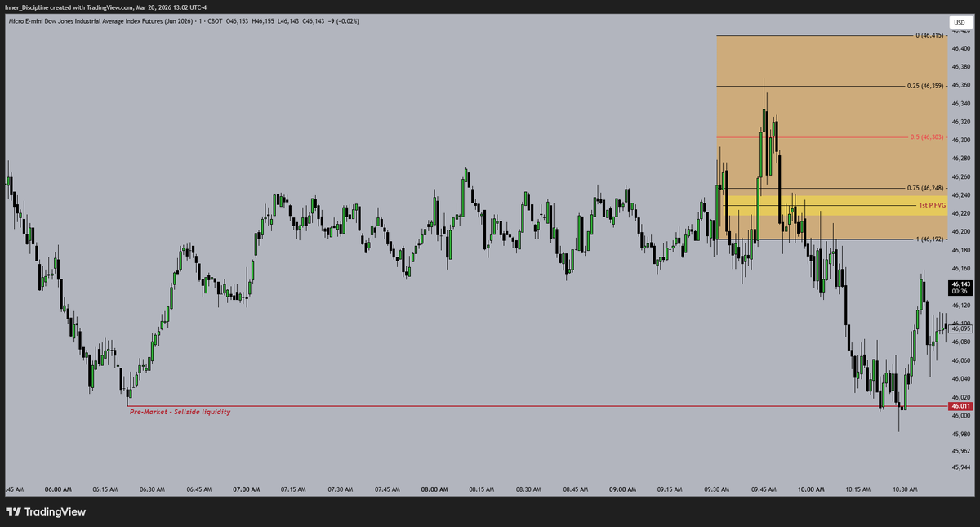
Task: Click the black 46,143 current price label
Action: 960,285
